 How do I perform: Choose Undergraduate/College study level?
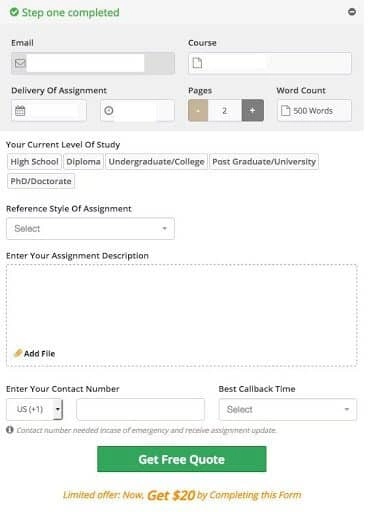157,162
